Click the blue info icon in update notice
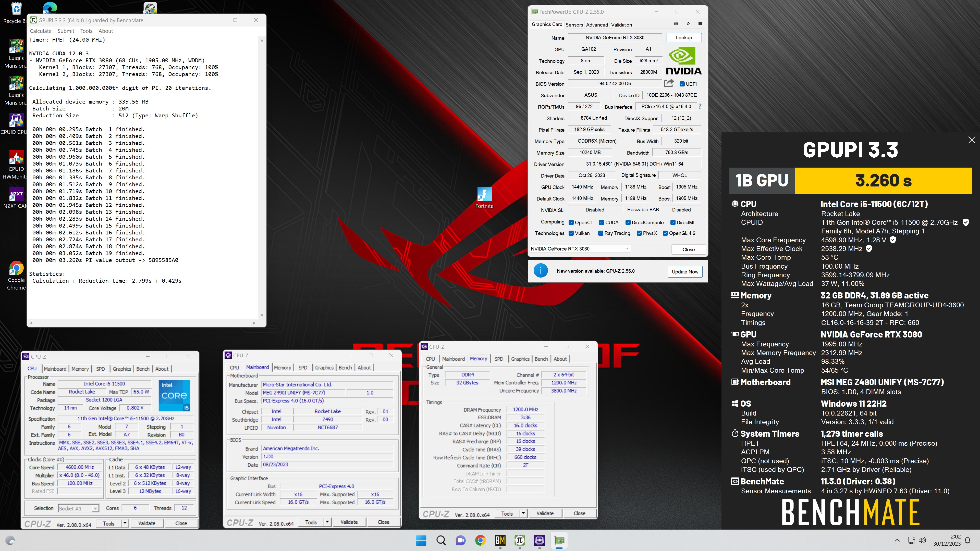 pos(541,271)
